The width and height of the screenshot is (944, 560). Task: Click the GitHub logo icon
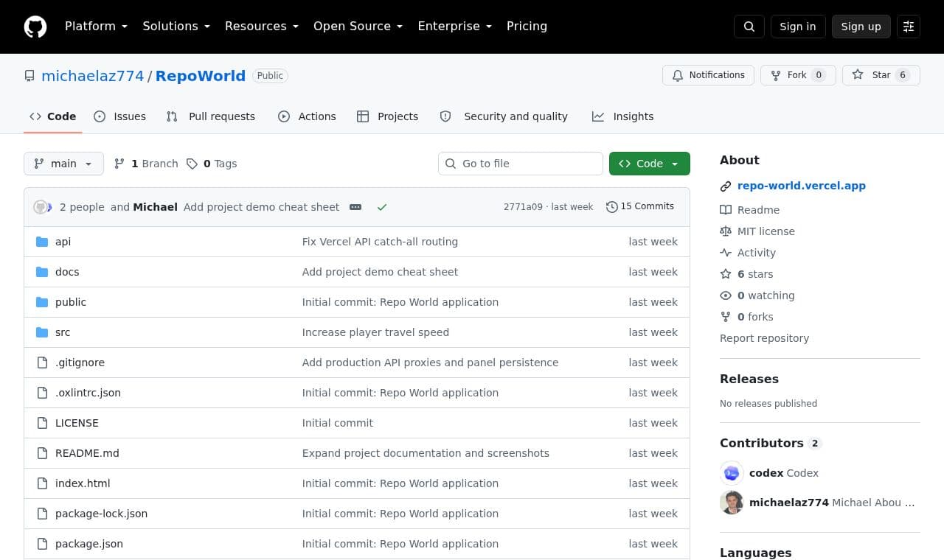pyautogui.click(x=35, y=27)
